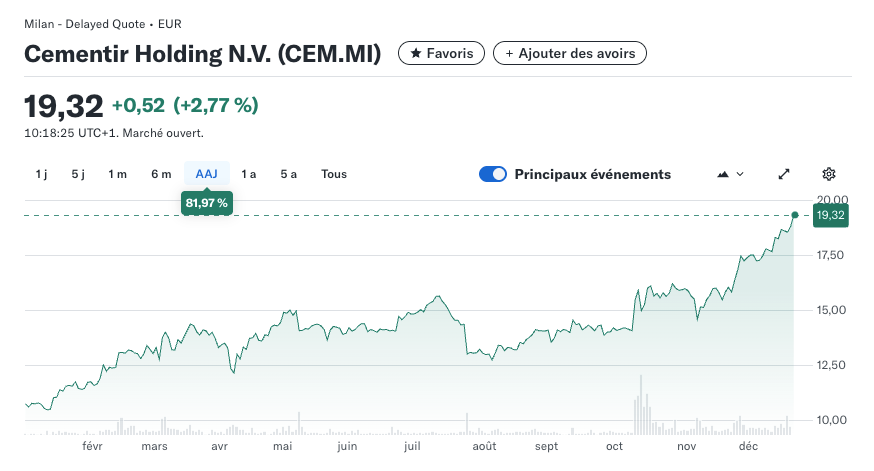Select the 1 j time range
874x471 pixels.
[x=41, y=174]
